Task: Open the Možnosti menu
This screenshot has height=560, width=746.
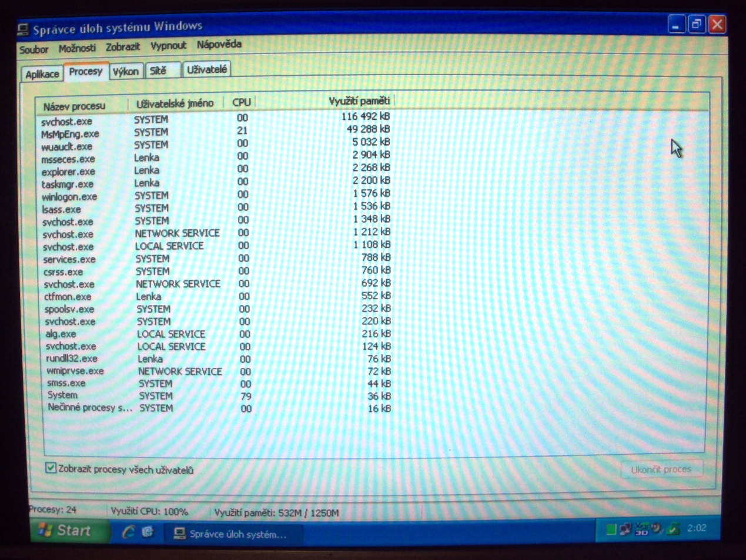Action: tap(77, 48)
